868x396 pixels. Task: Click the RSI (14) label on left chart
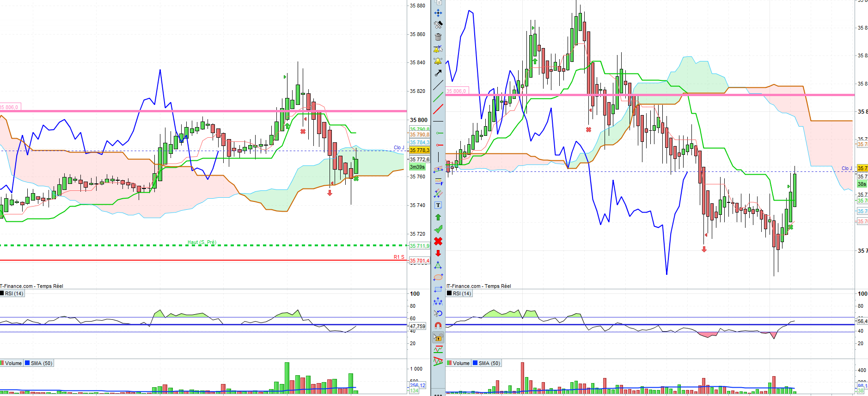point(14,293)
